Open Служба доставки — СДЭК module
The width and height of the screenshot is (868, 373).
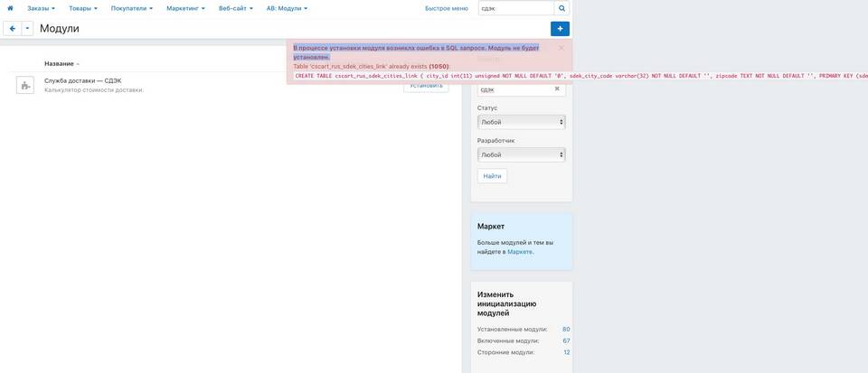click(x=83, y=80)
